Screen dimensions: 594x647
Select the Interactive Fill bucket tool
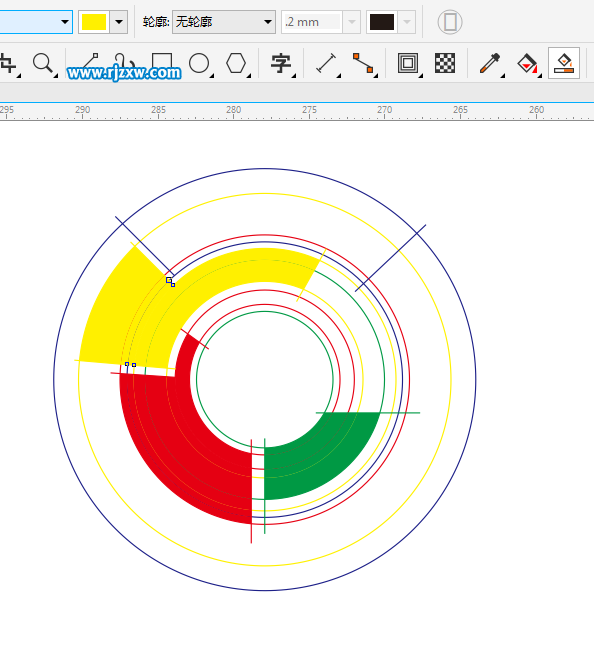tap(528, 64)
